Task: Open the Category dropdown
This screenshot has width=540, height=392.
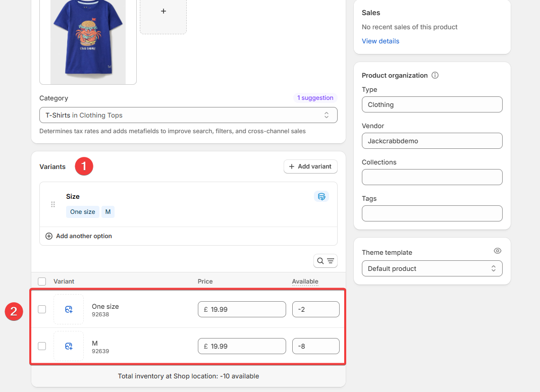Action: (x=188, y=115)
